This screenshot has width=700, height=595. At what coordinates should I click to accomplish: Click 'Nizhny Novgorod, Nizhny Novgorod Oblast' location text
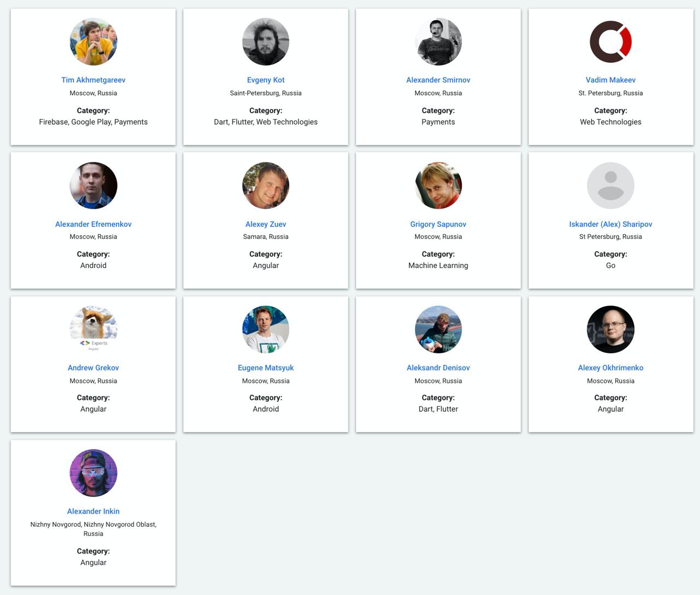94,524
